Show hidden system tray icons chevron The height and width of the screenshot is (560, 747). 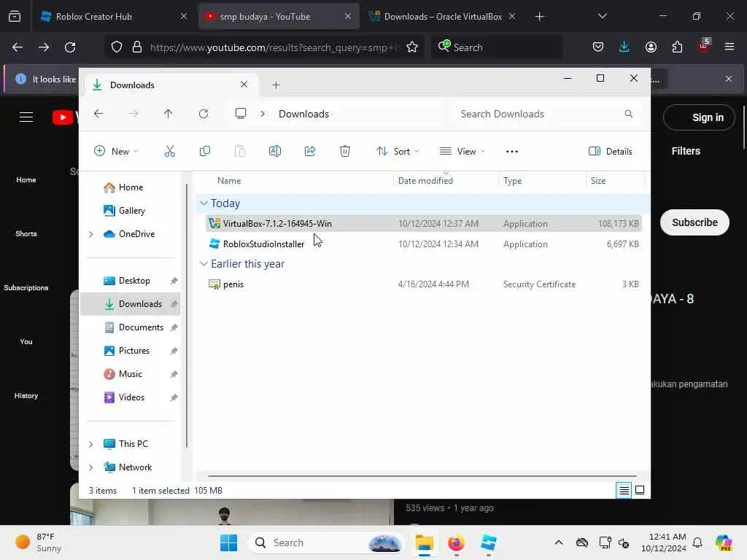(x=558, y=542)
